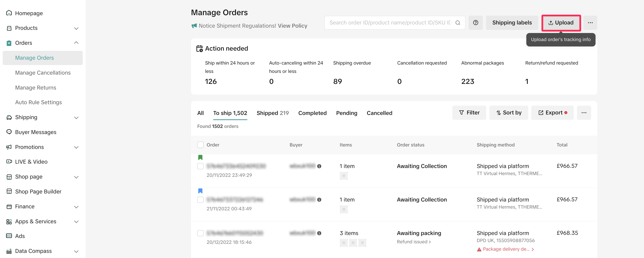Open the View Policy link
This screenshot has width=644, height=258.
click(292, 26)
